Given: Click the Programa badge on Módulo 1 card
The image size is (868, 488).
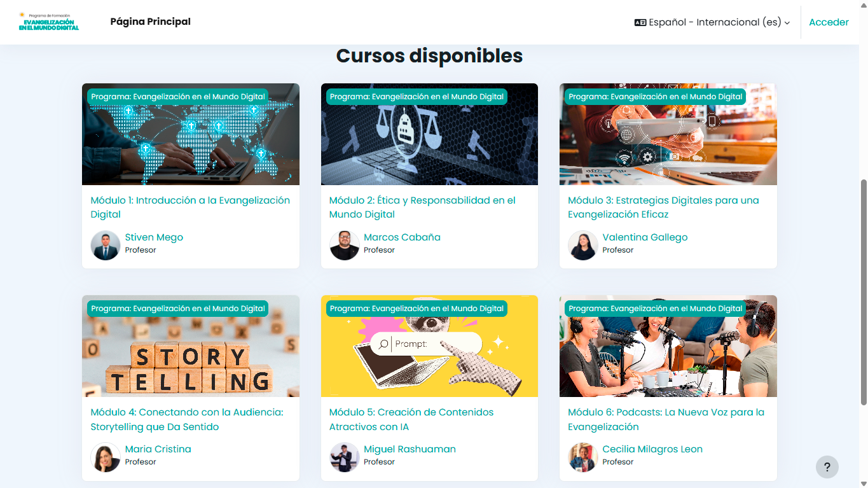Looking at the screenshot, I should point(178,97).
